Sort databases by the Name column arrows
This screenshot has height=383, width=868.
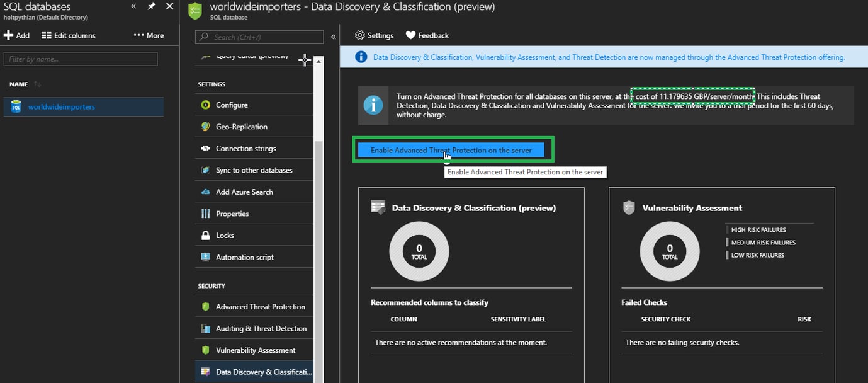(x=38, y=84)
